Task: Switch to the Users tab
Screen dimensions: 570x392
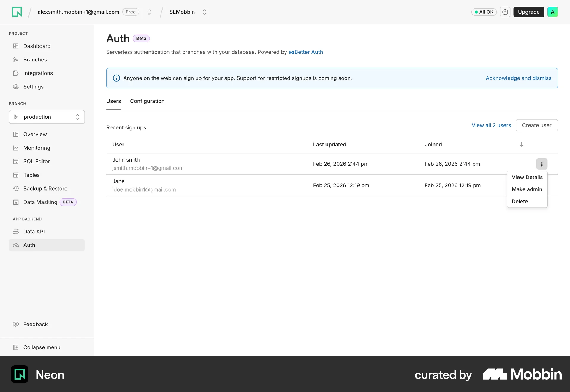Action: (x=114, y=101)
